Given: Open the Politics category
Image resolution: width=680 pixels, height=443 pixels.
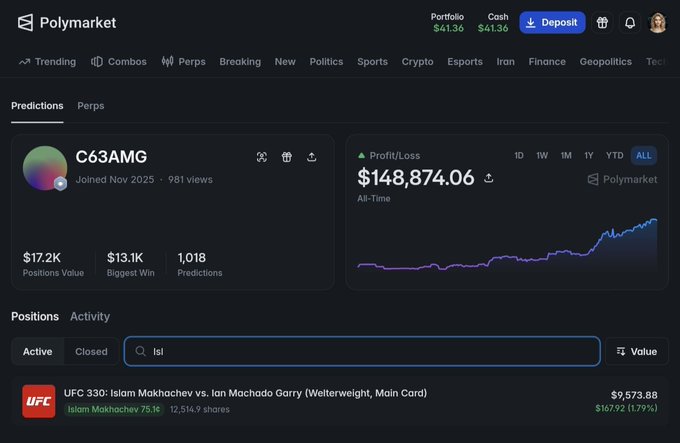Looking at the screenshot, I should coord(326,62).
